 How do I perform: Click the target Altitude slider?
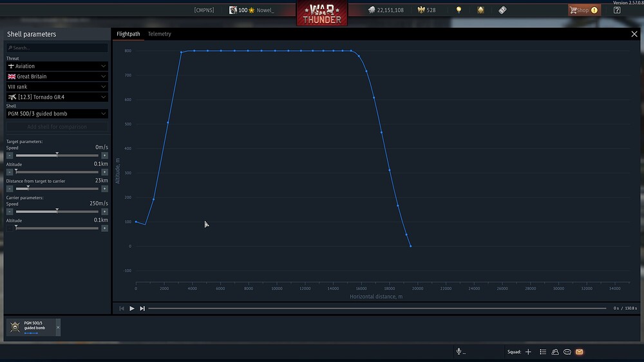click(57, 172)
